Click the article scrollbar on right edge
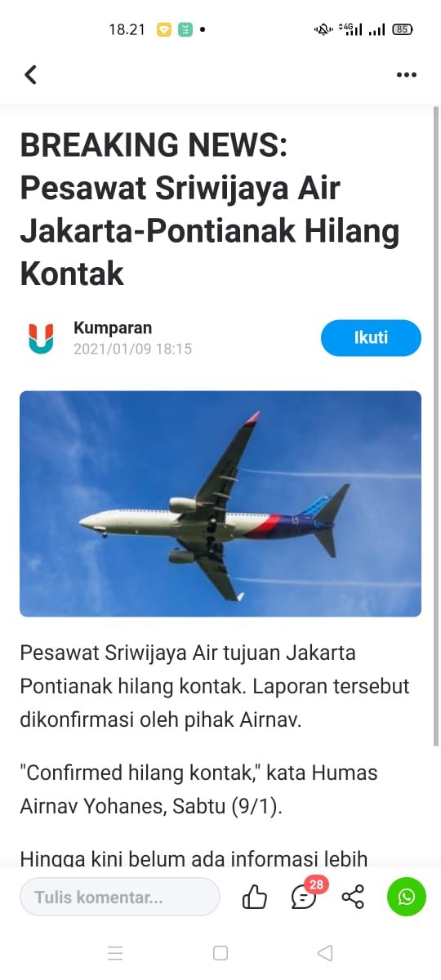The height and width of the screenshot is (980, 441). 436,426
